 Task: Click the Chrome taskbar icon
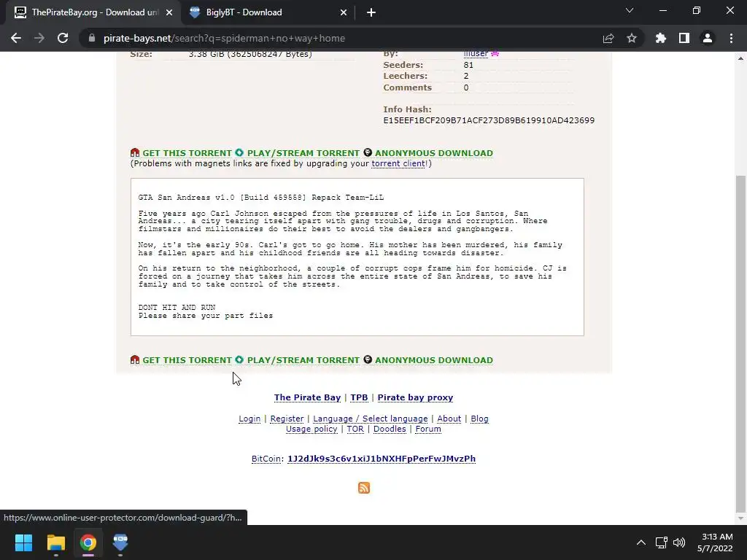[x=88, y=542]
